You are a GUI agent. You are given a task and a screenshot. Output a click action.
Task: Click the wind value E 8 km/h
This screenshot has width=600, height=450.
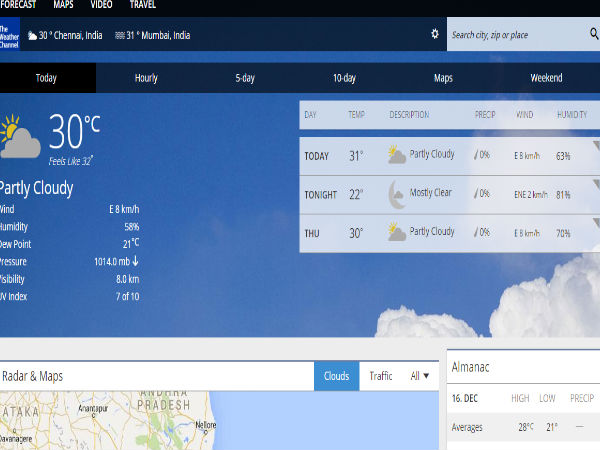[x=124, y=209]
